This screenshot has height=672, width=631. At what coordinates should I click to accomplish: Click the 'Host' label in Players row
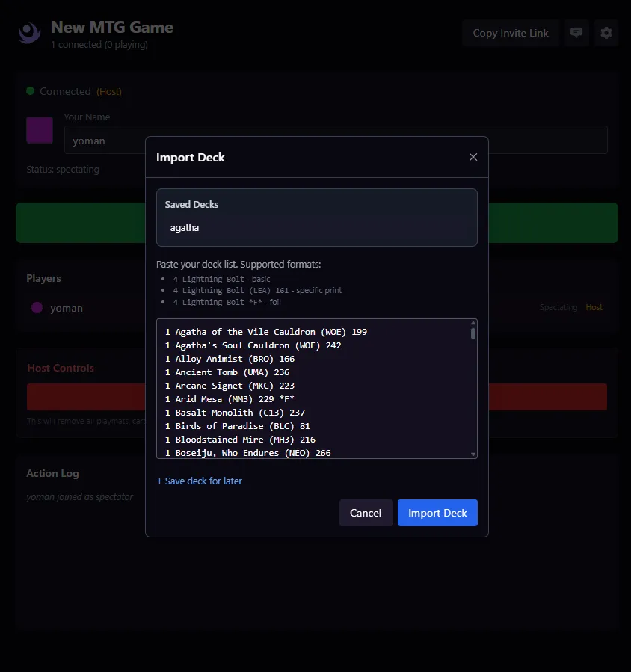coord(594,307)
